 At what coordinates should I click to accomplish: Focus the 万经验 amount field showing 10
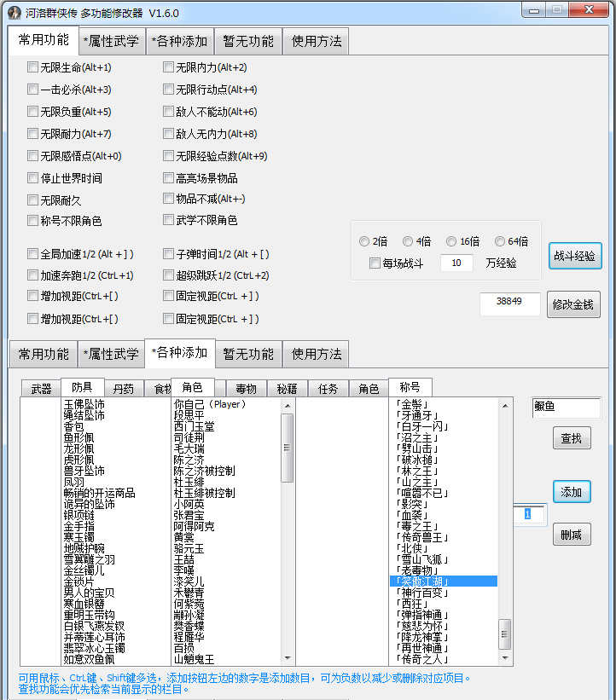click(456, 263)
